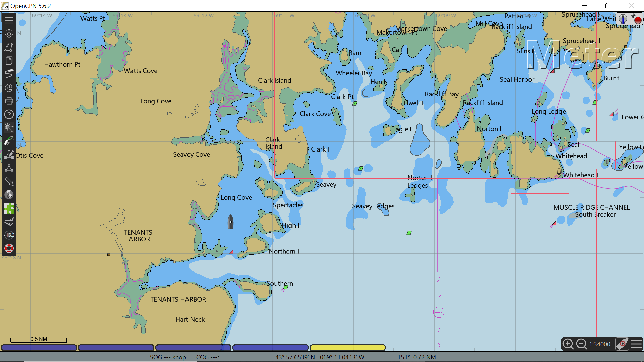Image resolution: width=644 pixels, height=362 pixels.
Task: Click the Spectacles label
Action: click(288, 205)
